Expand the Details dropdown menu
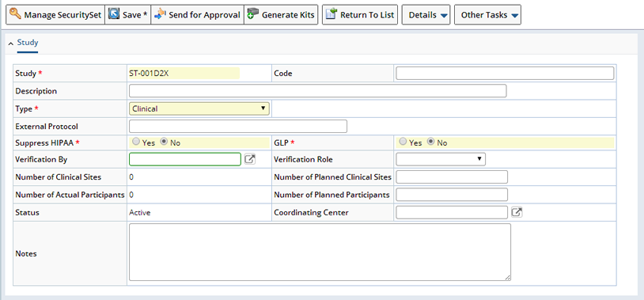The height and width of the screenshot is (300, 644). 426,15
